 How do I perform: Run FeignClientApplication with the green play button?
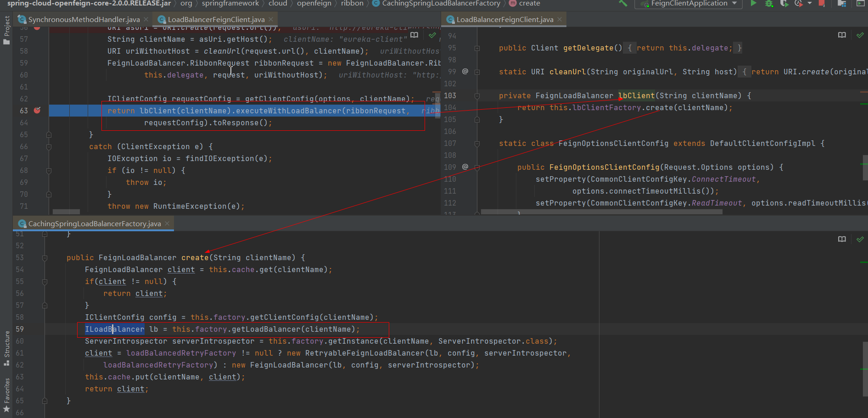coord(753,3)
